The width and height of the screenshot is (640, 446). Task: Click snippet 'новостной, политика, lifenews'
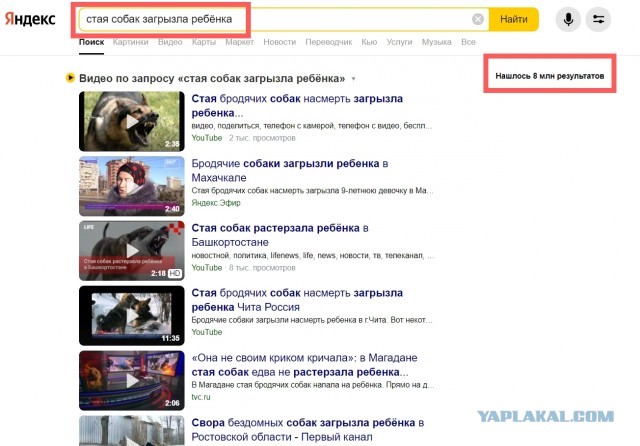pos(313,255)
